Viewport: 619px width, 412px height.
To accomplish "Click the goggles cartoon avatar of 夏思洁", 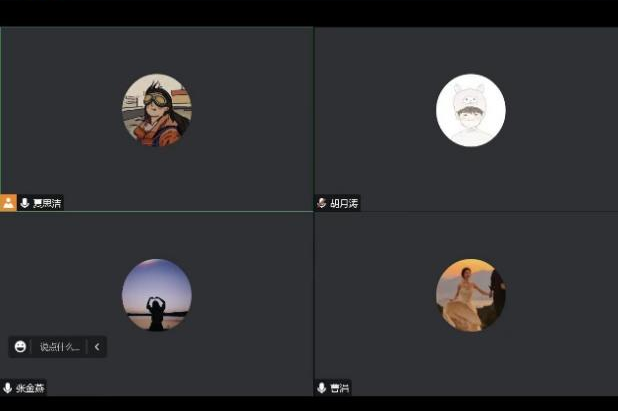I will pyautogui.click(x=157, y=110).
